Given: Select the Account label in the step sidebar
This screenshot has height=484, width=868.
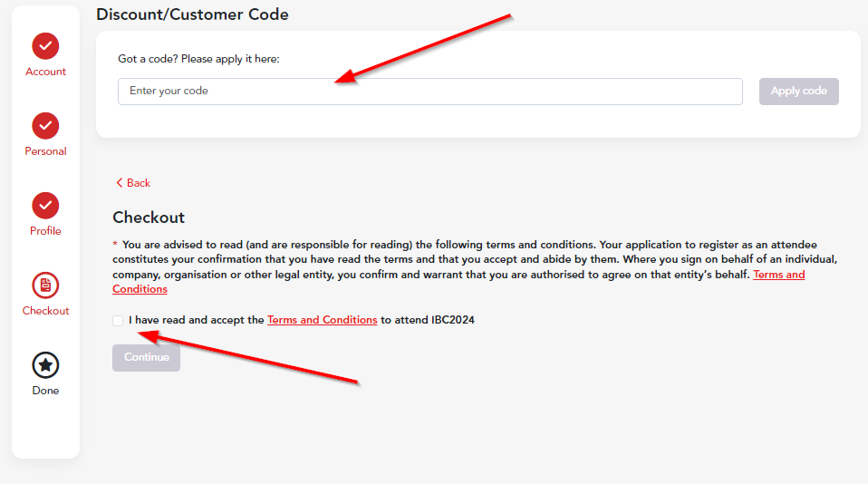Looking at the screenshot, I should click(x=45, y=72).
